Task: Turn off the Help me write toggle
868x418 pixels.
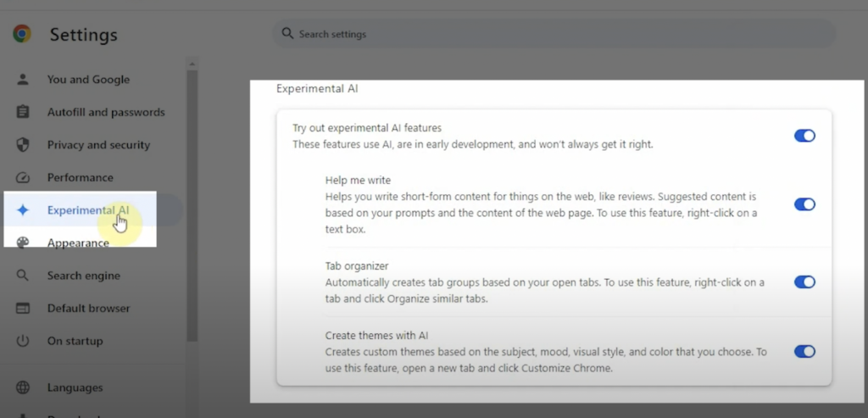Action: (804, 204)
